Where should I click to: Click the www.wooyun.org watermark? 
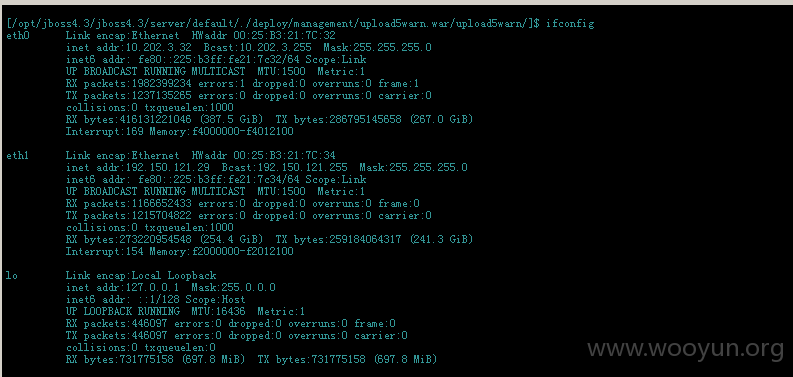[x=685, y=349]
